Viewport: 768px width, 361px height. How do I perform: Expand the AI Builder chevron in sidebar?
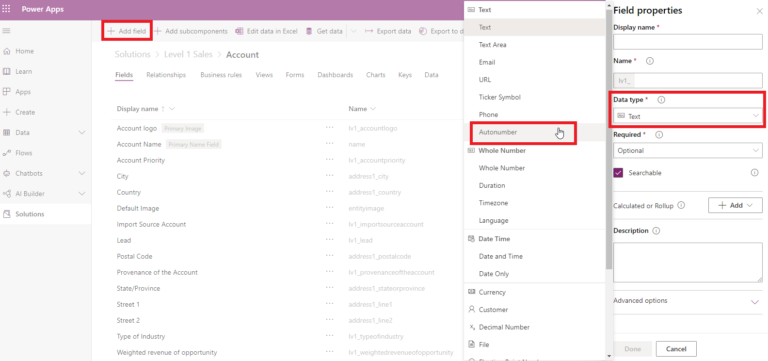[x=82, y=194]
